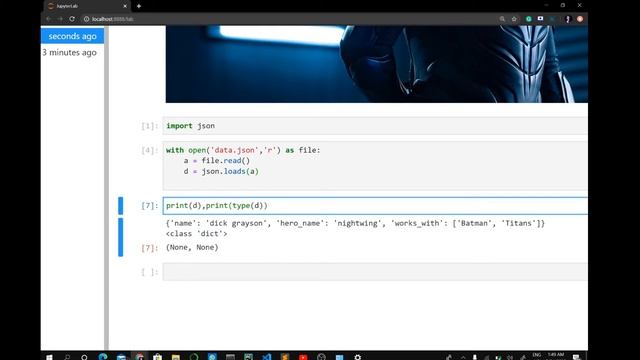Screen dimensions: 640x360
Task: View site information icon for localhost
Action: [86, 19]
